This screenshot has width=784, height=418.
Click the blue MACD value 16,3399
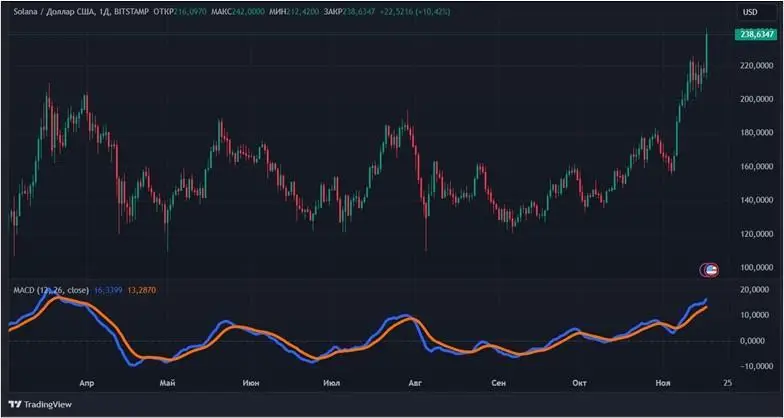coord(110,289)
